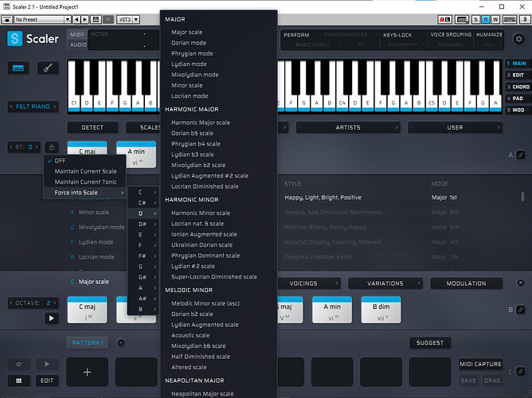Add chord to first empty pad
This screenshot has width=532, height=398.
(x=87, y=373)
